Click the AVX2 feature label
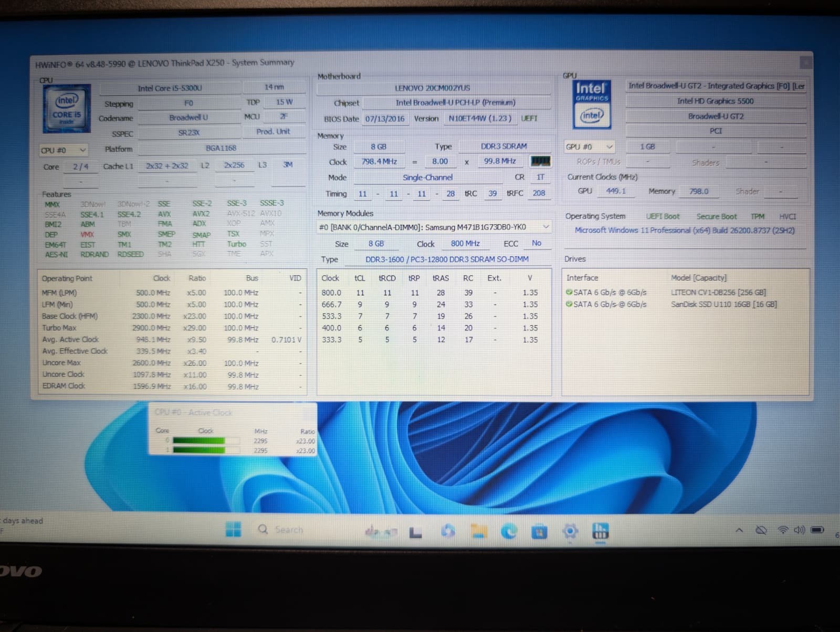This screenshot has width=840, height=632. pos(201,214)
